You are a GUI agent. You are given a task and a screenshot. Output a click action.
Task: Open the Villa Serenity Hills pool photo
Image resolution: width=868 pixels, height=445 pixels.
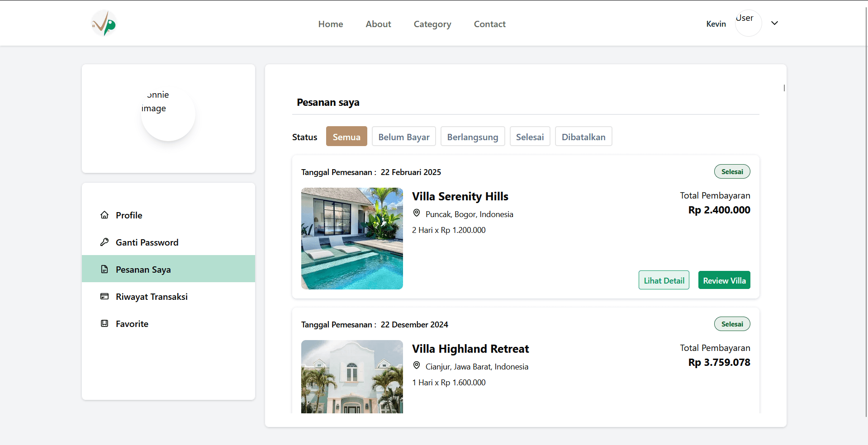click(x=352, y=238)
